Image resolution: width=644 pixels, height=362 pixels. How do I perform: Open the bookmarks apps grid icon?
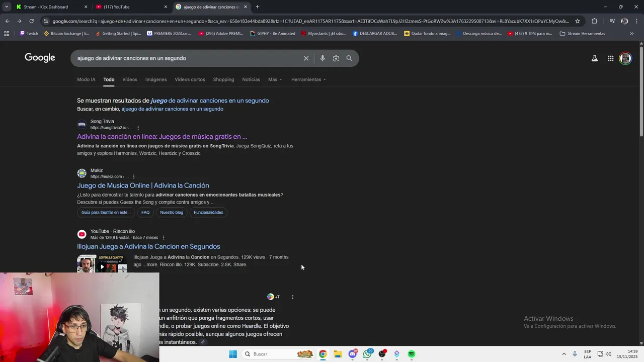click(7, 34)
